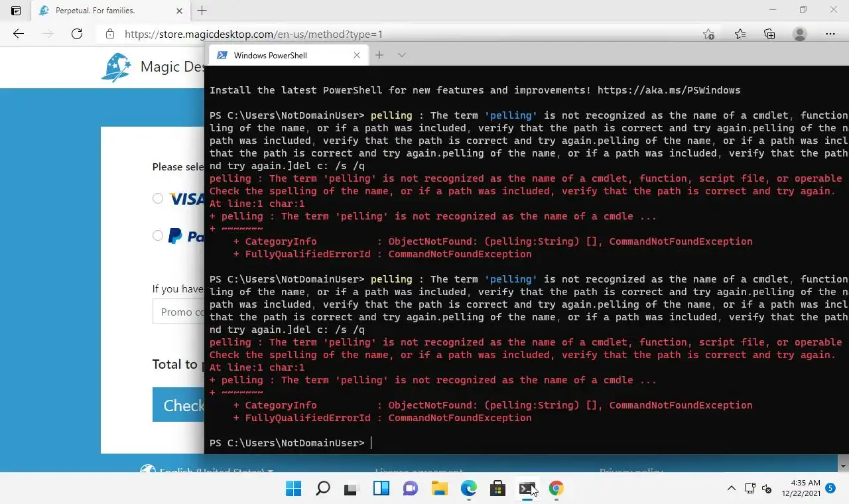Screen dimensions: 849x504
Task: Open the terminal profiles dropdown chevron
Action: coord(401,56)
